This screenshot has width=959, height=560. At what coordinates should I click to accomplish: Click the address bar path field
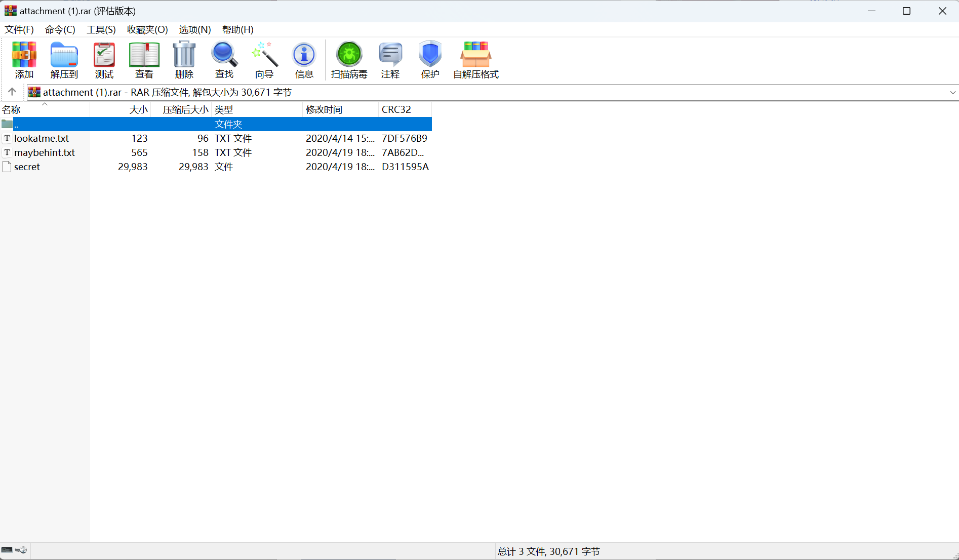tap(492, 92)
